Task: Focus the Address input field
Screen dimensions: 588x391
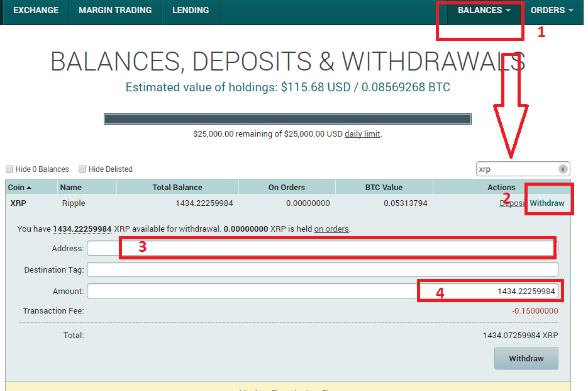Action: pyautogui.click(x=323, y=248)
